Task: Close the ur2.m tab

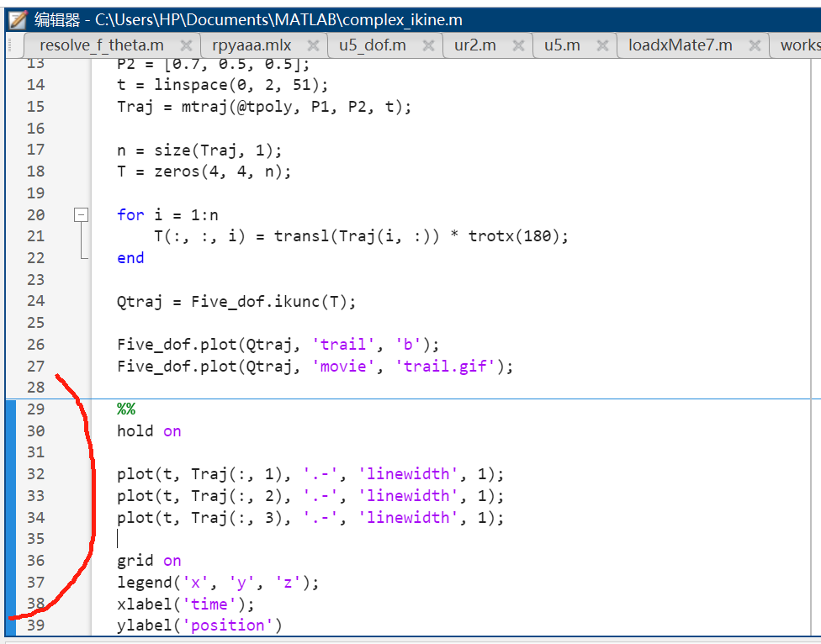Action: click(x=518, y=45)
